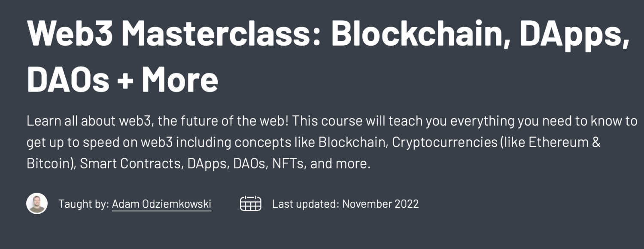Open the Adam Odziemkowski instructor link

click(x=161, y=204)
